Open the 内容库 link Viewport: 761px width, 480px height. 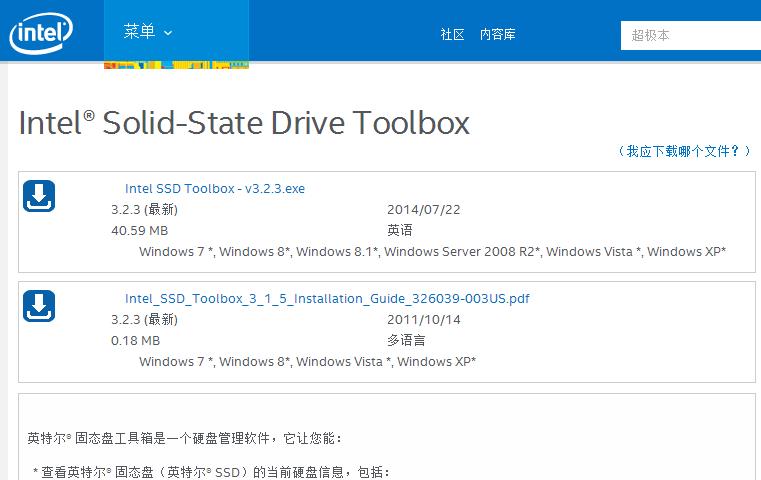[497, 34]
